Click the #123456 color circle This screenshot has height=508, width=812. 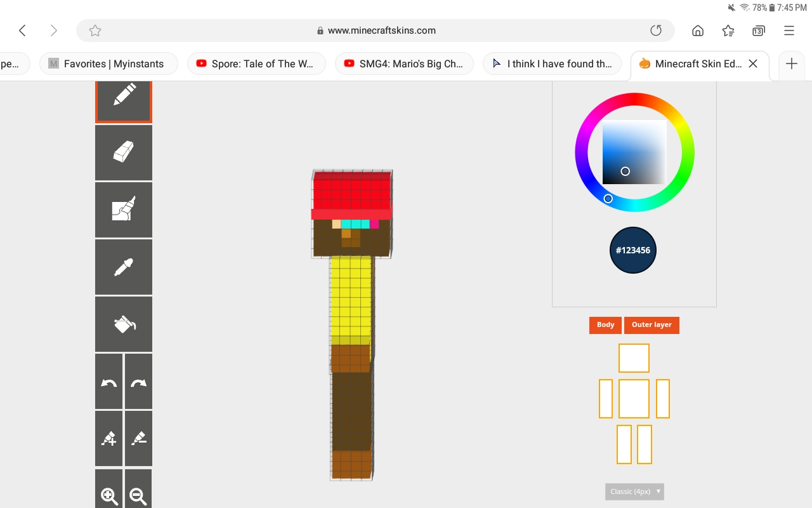(632, 250)
